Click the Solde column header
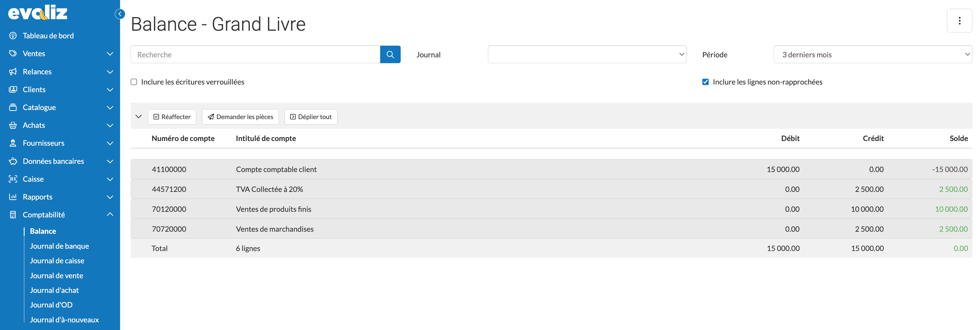This screenshot has width=980, height=330. point(959,138)
